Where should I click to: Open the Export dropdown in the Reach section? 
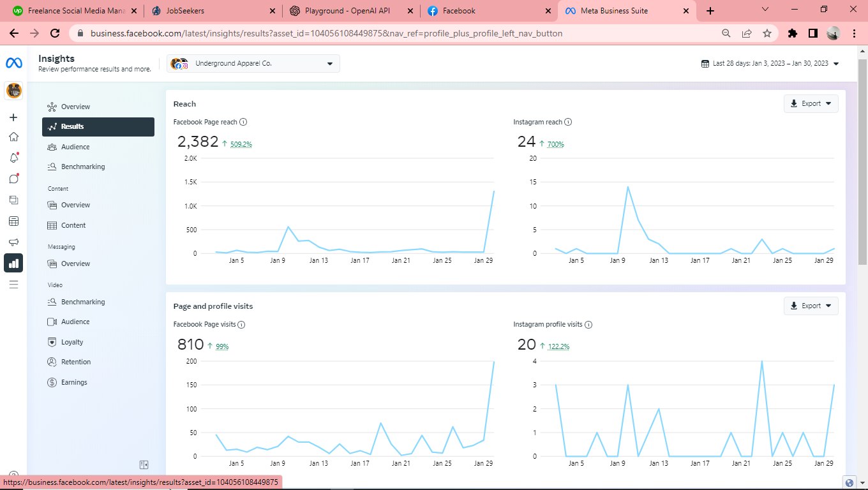[811, 103]
